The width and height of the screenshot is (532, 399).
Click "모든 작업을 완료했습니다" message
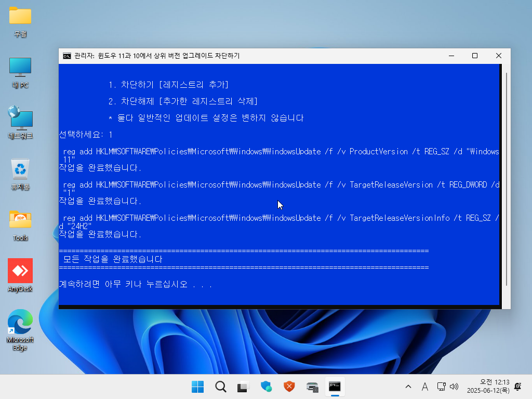coord(113,259)
